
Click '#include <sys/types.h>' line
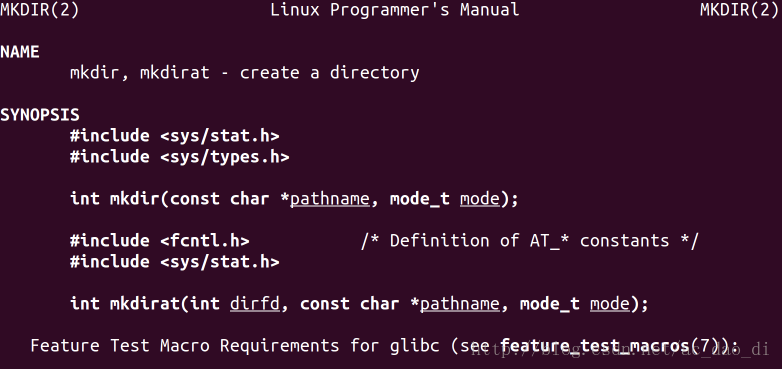tap(180, 157)
